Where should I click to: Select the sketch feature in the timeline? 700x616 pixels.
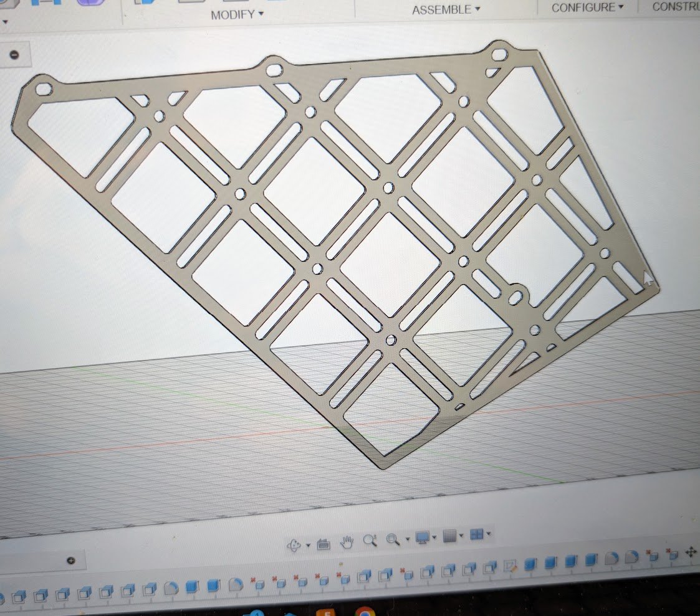point(511,567)
